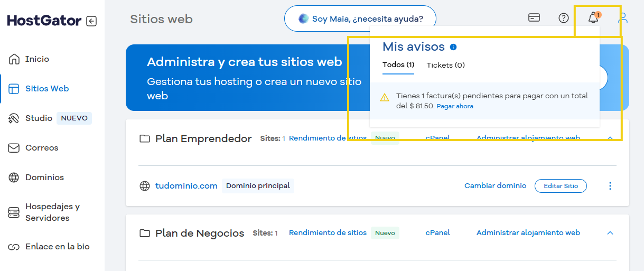The height and width of the screenshot is (271, 644).
Task: Click Cambiar dominio for tudominio.com
Action: 496,186
